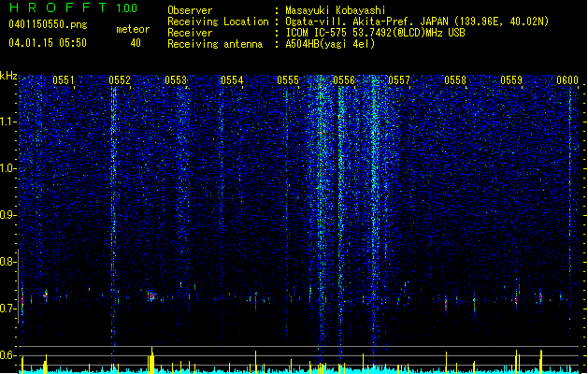The height and width of the screenshot is (374, 588).
Task: Click the 1.0 kHz axis label
Action: click(x=8, y=168)
